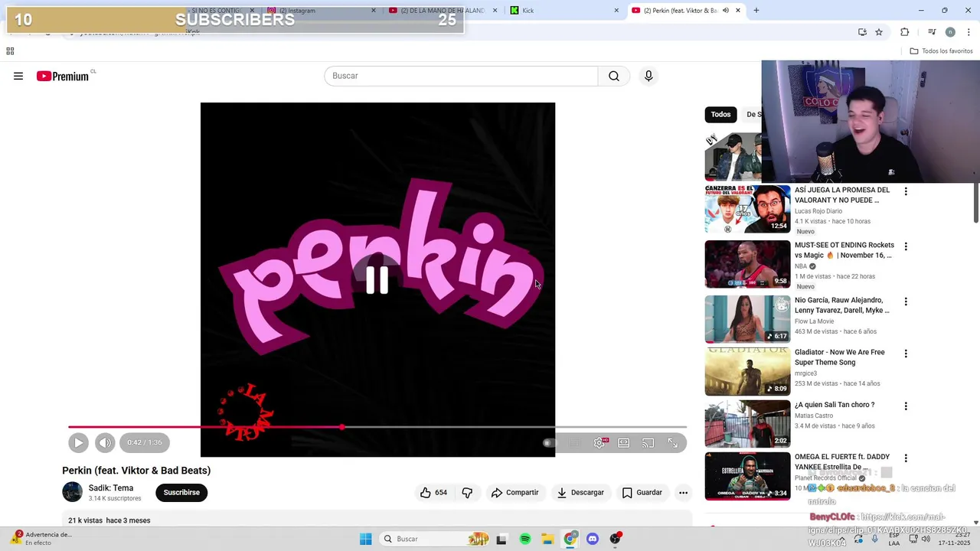The image size is (980, 551).
Task: Open Discord from the taskbar
Action: [x=593, y=539]
